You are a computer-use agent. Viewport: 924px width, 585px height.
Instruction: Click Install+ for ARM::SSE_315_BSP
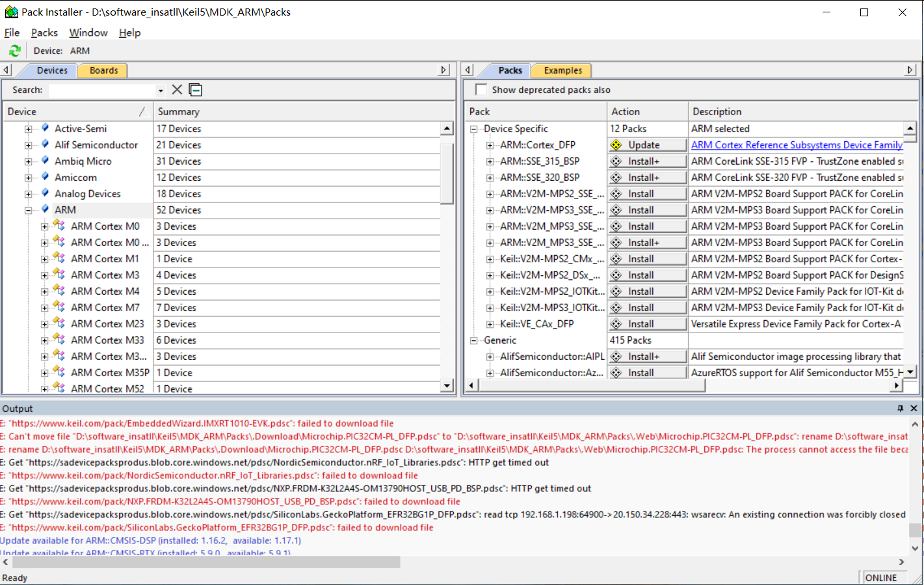(648, 161)
